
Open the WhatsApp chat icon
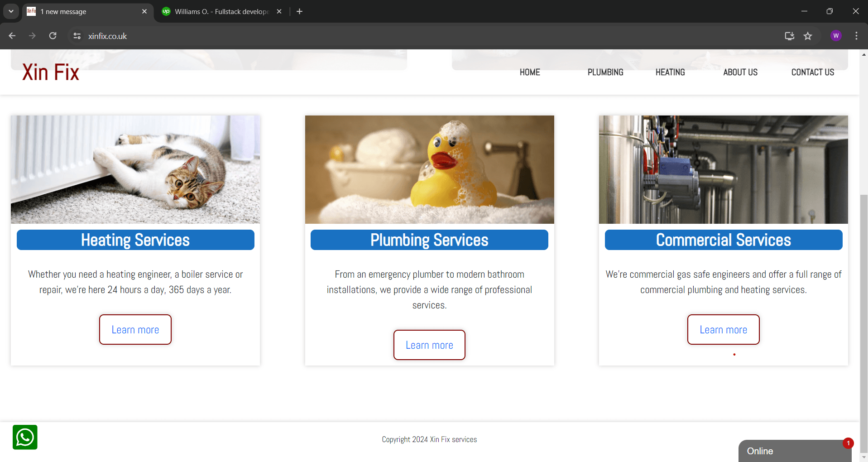[x=25, y=437]
